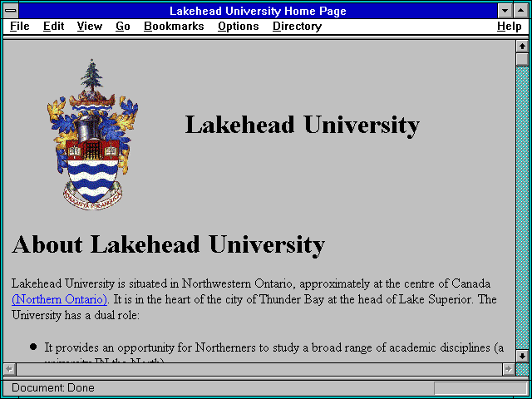
Task: Click the 'Lakehead University Home Page' title bar
Action: [258, 11]
